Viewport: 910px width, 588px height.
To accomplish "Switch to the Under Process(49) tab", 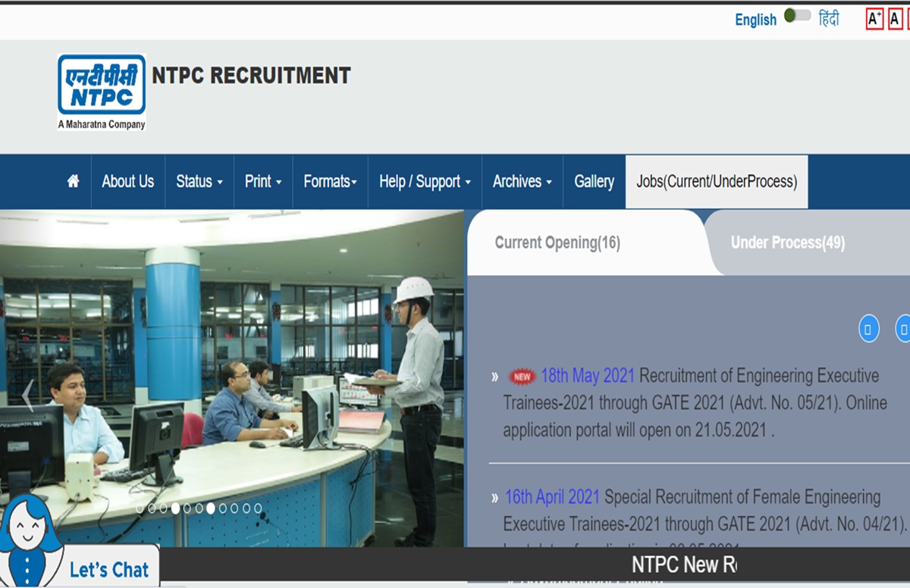I will pos(786,242).
